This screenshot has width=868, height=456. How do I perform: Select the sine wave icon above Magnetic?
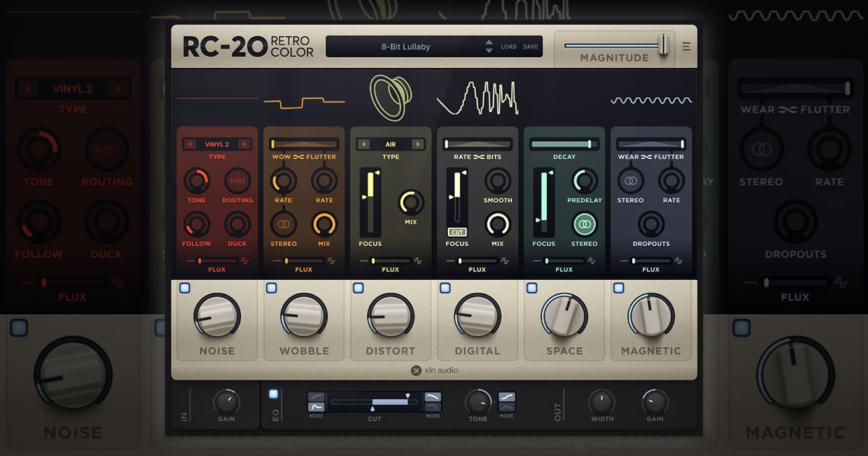[x=650, y=101]
